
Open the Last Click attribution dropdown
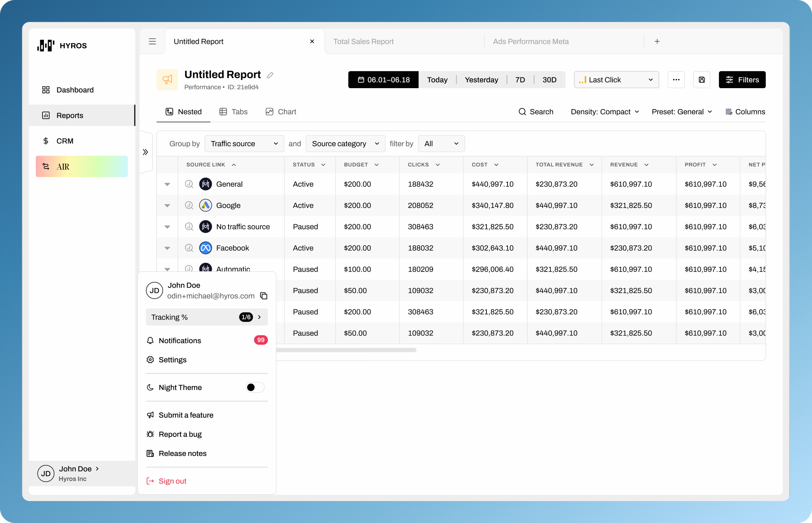coord(616,80)
